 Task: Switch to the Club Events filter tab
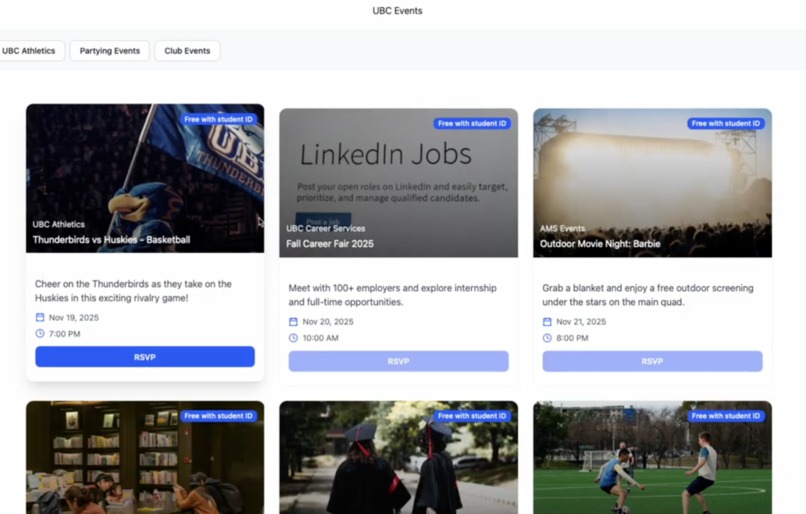click(x=187, y=51)
